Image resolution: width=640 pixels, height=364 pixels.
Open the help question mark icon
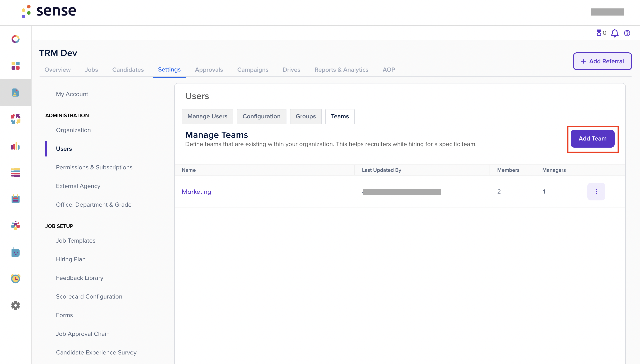(x=627, y=33)
